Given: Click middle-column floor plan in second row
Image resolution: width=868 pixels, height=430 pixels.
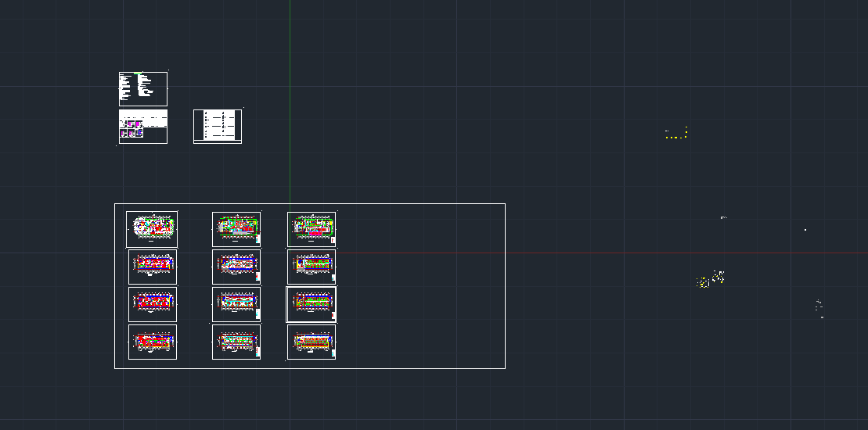Looking at the screenshot, I should tap(236, 267).
